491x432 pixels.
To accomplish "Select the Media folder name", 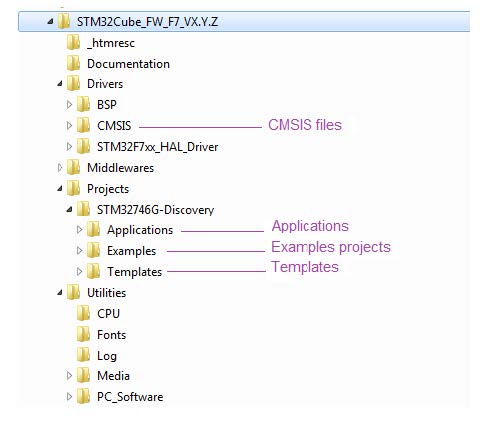I will pyautogui.click(x=113, y=376).
